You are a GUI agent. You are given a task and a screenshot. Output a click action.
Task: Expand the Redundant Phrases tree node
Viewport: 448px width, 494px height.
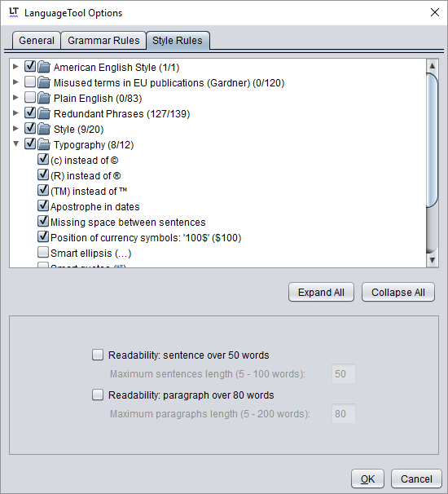point(15,112)
